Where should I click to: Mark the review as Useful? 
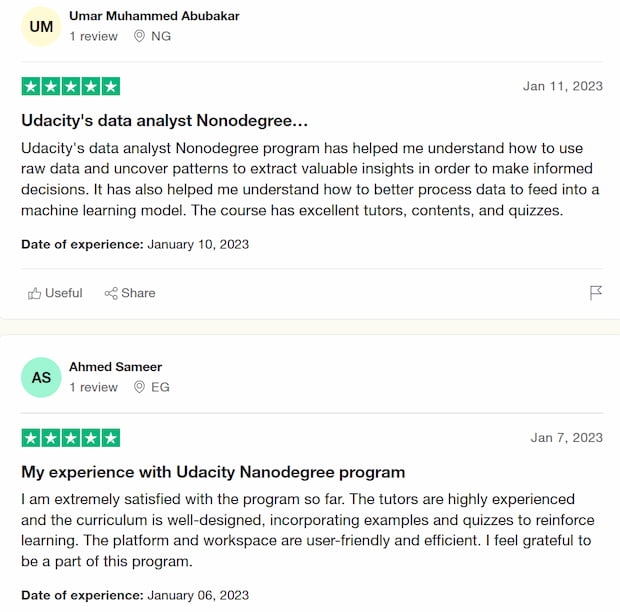[x=55, y=293]
